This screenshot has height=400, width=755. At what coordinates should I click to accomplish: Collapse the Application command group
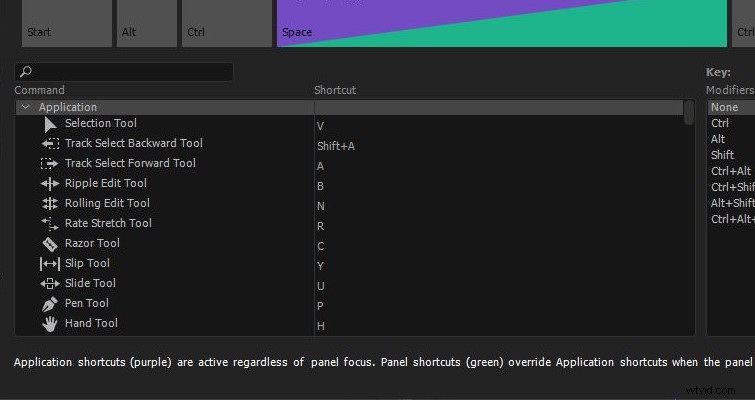(26, 107)
